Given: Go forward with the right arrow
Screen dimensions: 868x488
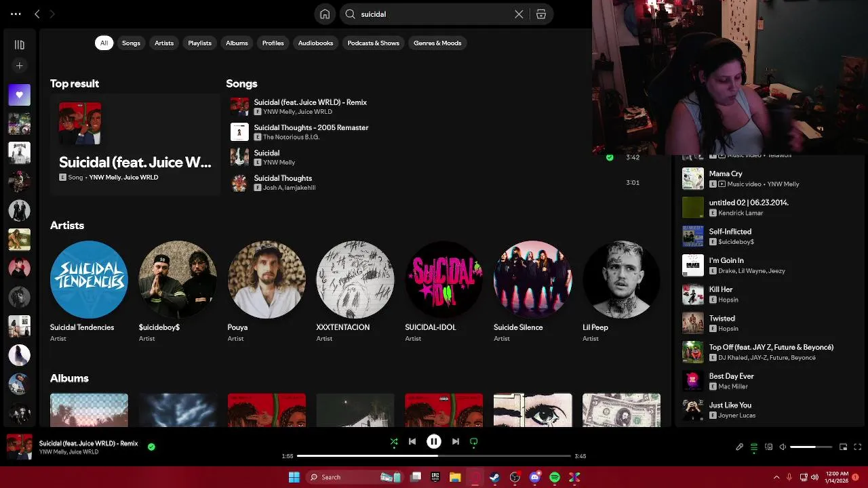Looking at the screenshot, I should tap(52, 14).
